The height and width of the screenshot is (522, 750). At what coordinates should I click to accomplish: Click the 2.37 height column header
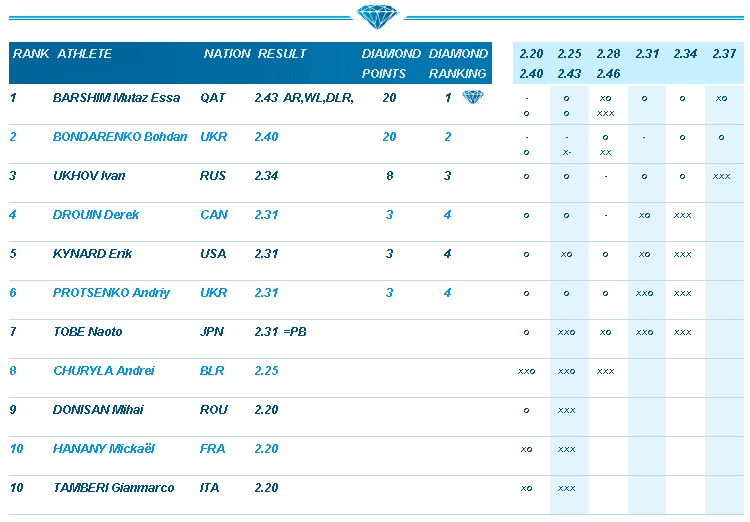point(724,54)
